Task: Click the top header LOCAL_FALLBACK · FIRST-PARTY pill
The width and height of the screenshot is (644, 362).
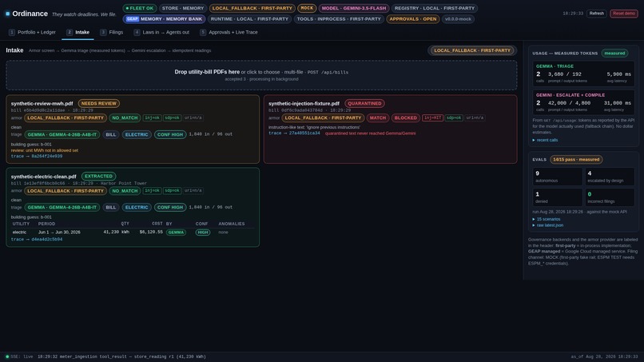Action: 252,8
